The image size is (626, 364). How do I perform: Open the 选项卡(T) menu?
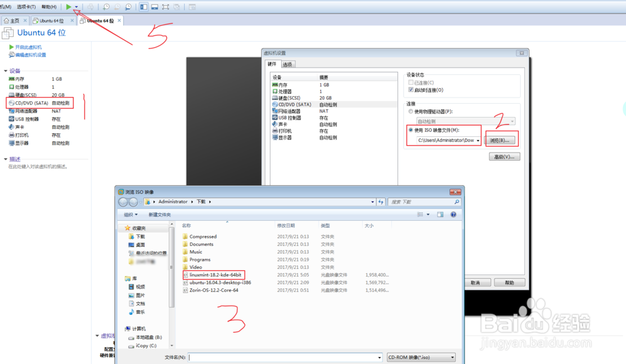26,7
